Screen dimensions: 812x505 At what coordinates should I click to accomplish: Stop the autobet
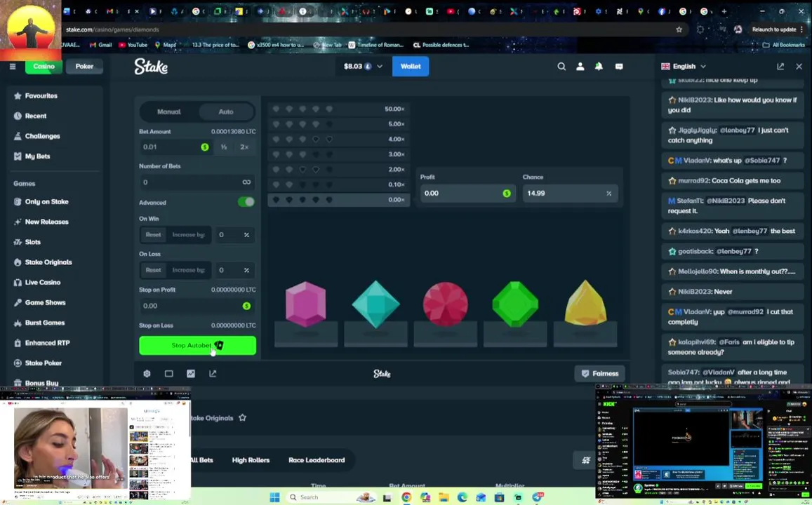tap(197, 346)
